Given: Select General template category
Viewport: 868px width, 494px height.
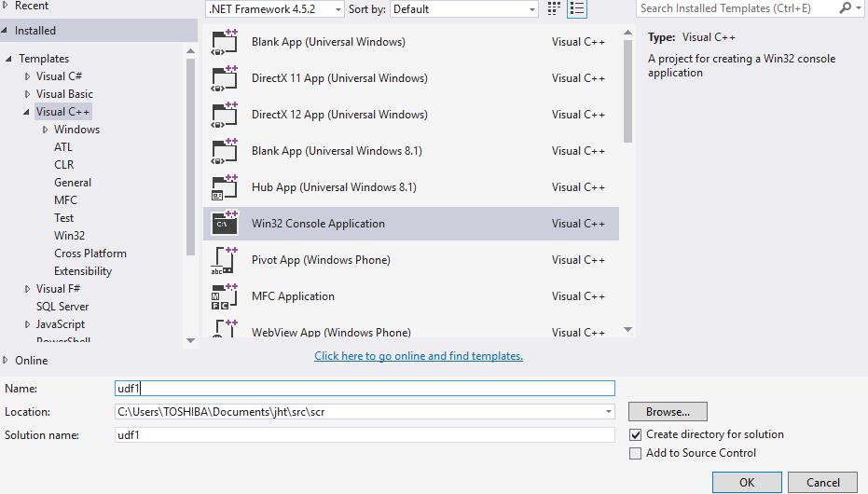Looking at the screenshot, I should 73,183.
